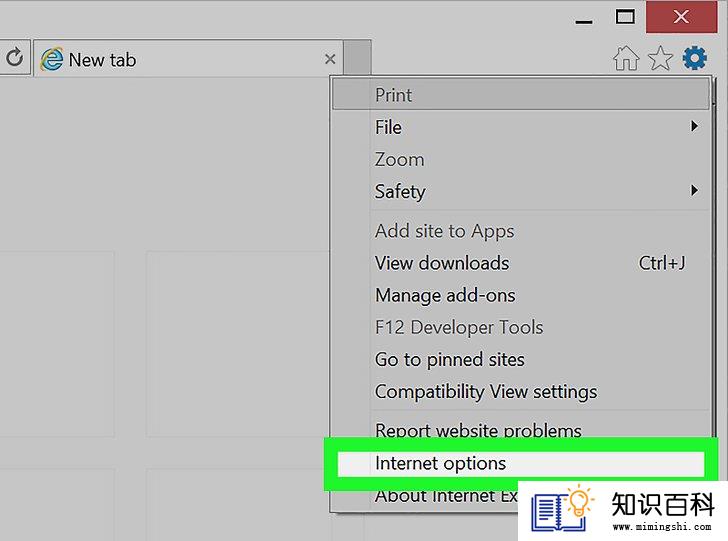
Task: Open Manage add-ons
Action: click(521, 295)
